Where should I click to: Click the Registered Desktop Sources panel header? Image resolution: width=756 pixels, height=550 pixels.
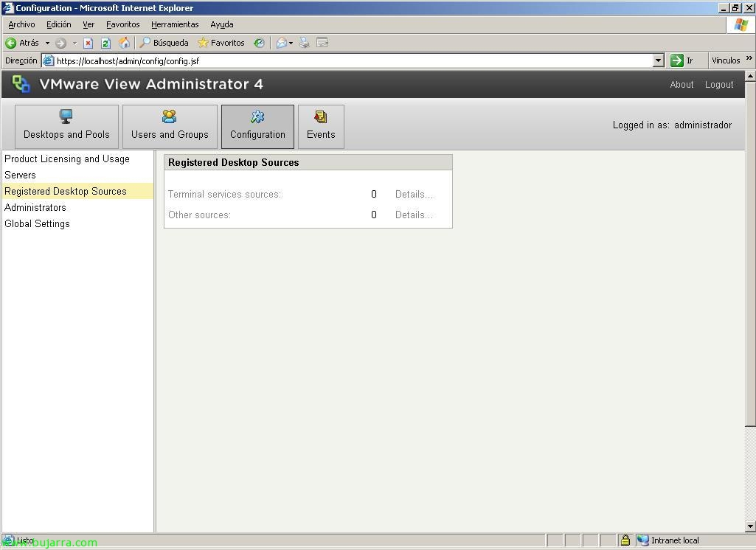(x=308, y=162)
